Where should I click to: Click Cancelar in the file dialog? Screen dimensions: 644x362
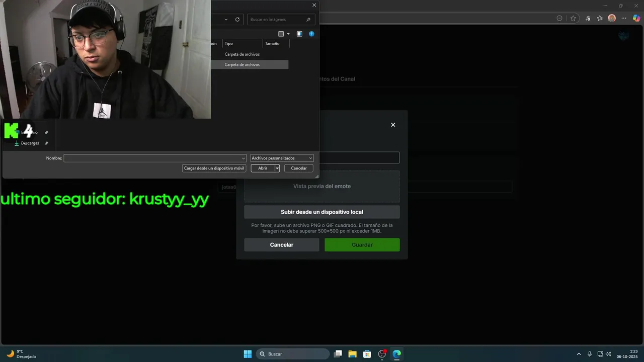[x=299, y=168]
